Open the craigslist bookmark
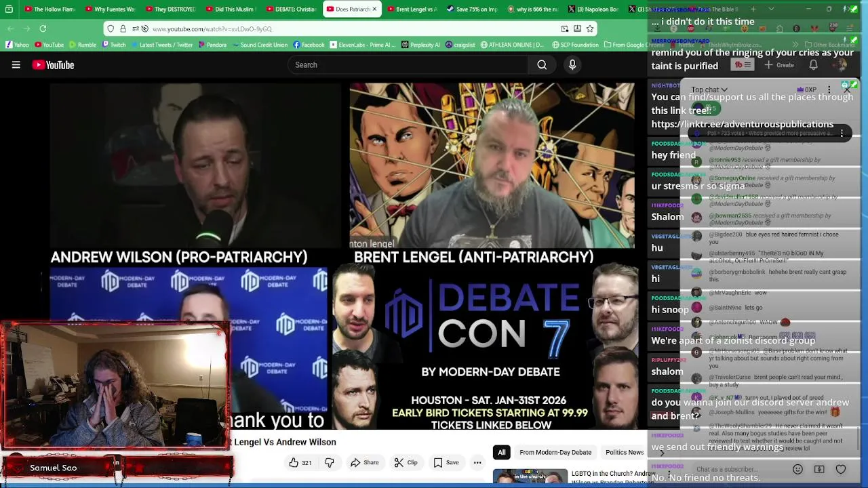 [460, 45]
